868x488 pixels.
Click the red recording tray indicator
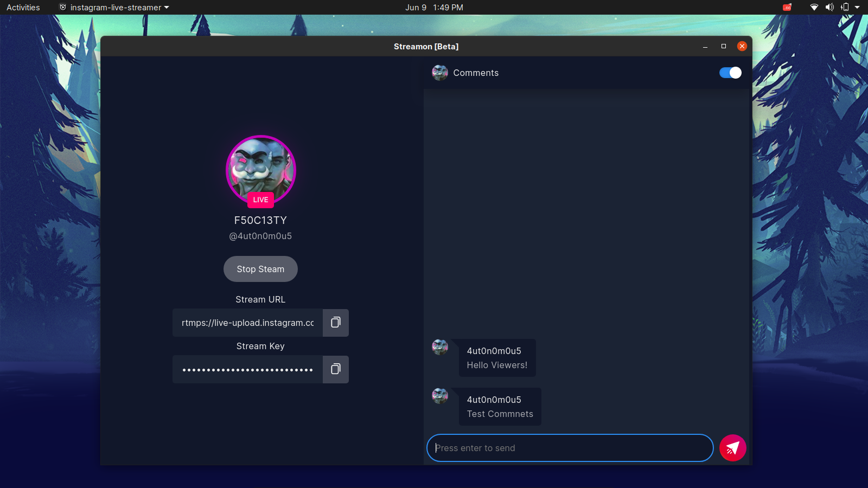(x=787, y=7)
